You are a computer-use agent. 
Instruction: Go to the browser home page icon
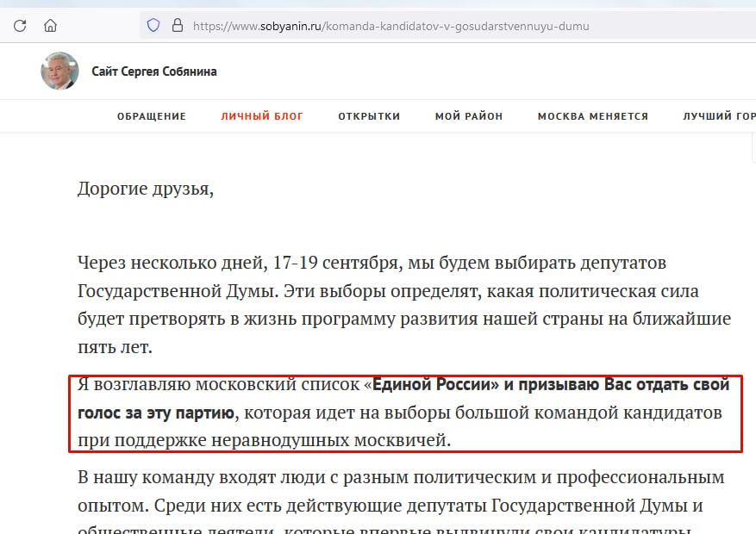click(50, 26)
